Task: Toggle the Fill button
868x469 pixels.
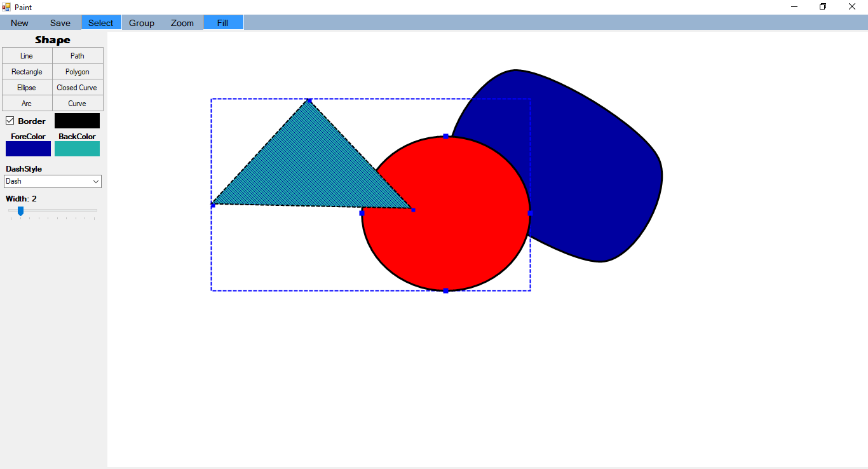Action: (223, 23)
